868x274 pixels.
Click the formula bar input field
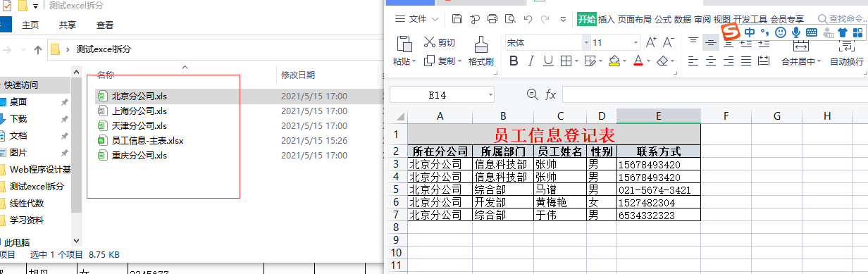point(714,94)
